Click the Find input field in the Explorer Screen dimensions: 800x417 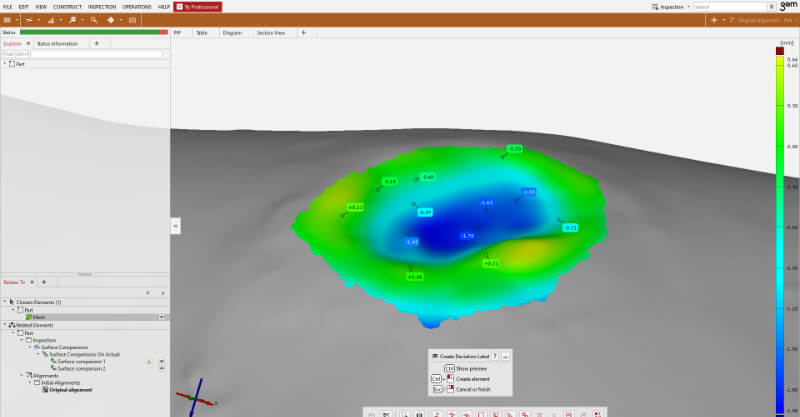point(82,54)
